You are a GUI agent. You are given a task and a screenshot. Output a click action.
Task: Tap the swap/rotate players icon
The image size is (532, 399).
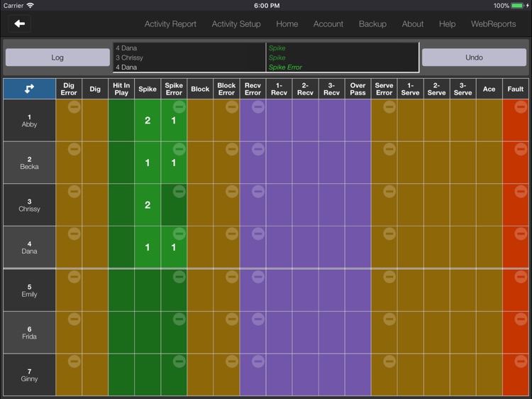[x=30, y=89]
